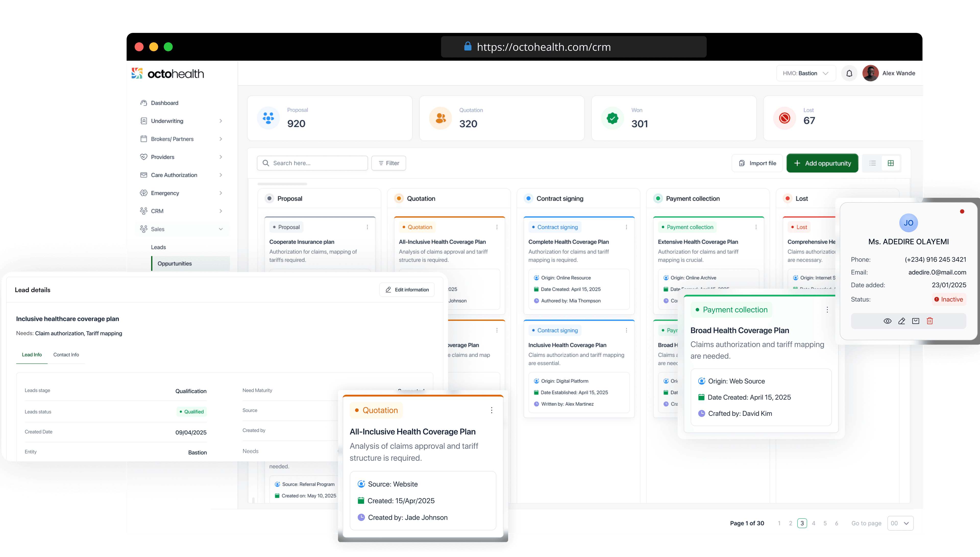Open the three-dot menu on the Proposal card
The height and width of the screenshot is (557, 980).
pyautogui.click(x=367, y=227)
